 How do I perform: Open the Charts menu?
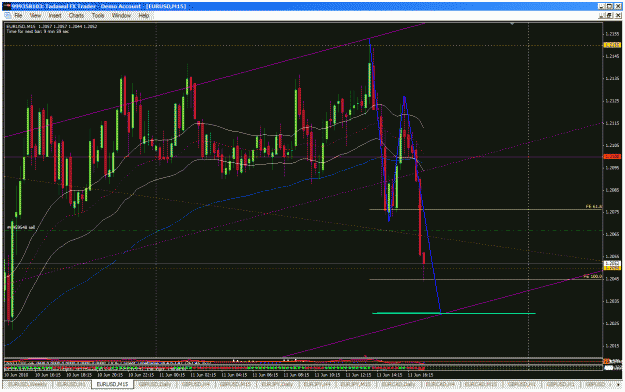76,16
